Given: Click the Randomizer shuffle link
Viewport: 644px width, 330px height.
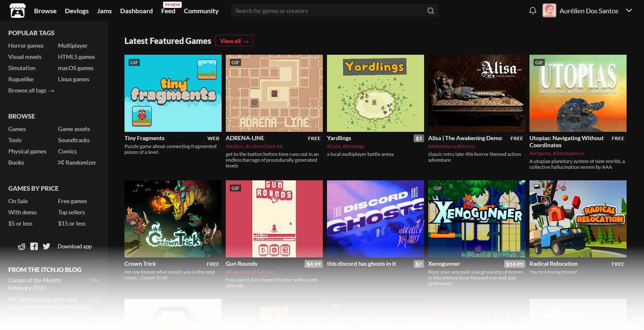Looking at the screenshot, I should [x=77, y=163].
